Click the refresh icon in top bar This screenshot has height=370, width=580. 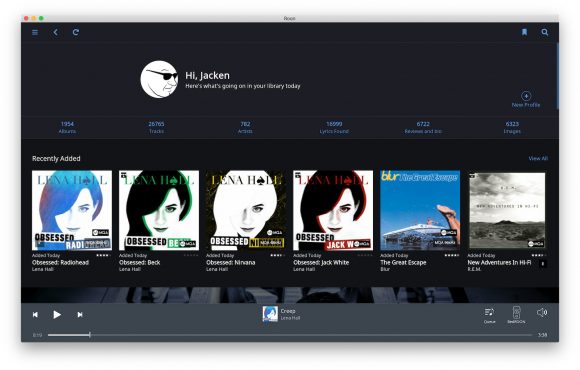coord(76,32)
